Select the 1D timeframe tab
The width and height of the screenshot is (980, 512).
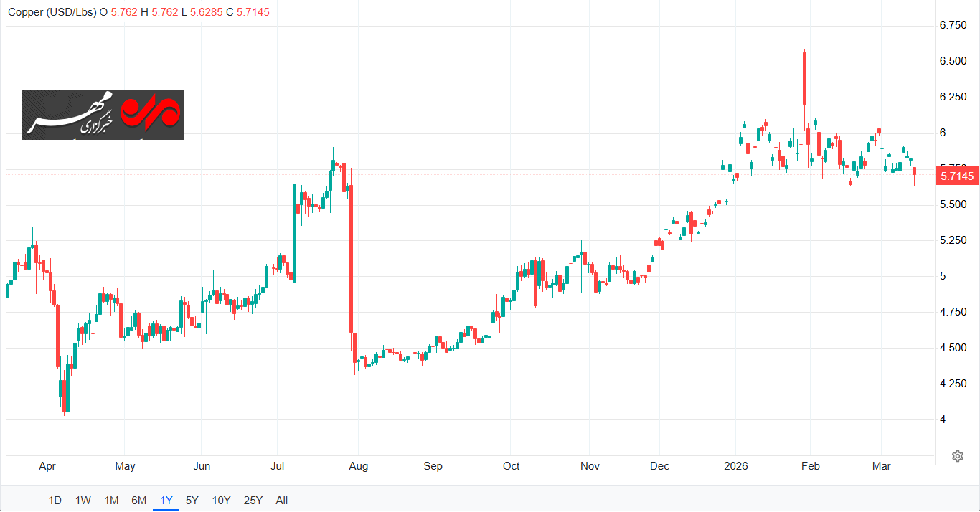click(x=55, y=501)
